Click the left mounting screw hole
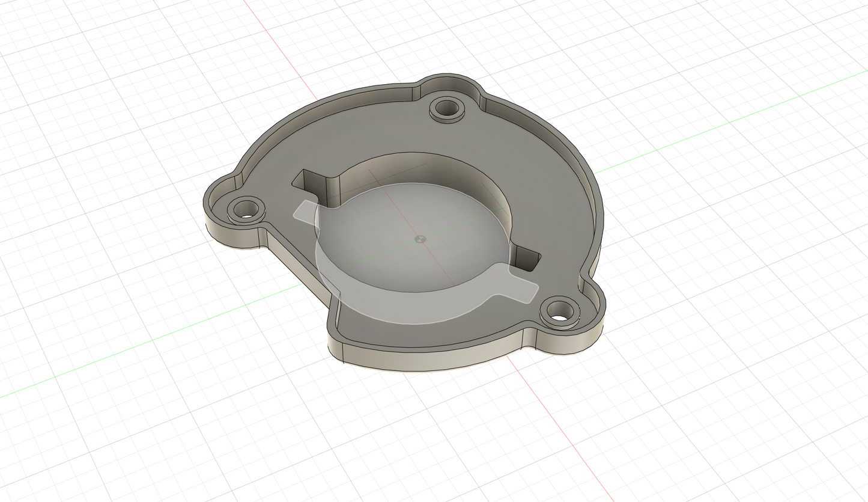This screenshot has width=868, height=502. (x=244, y=209)
